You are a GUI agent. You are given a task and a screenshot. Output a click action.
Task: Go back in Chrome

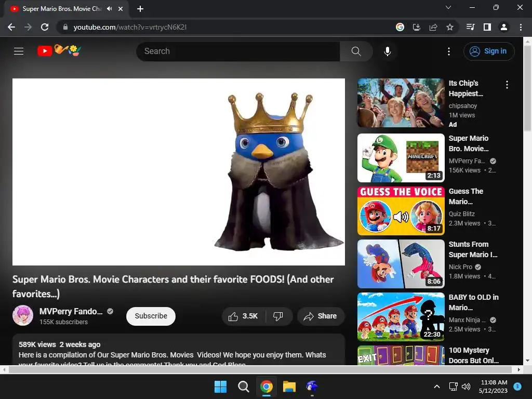click(11, 27)
